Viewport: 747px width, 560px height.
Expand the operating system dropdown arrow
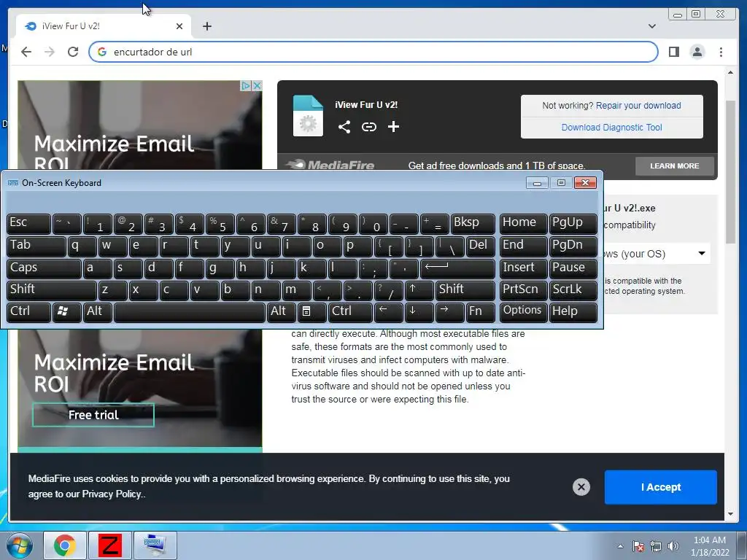(x=701, y=253)
